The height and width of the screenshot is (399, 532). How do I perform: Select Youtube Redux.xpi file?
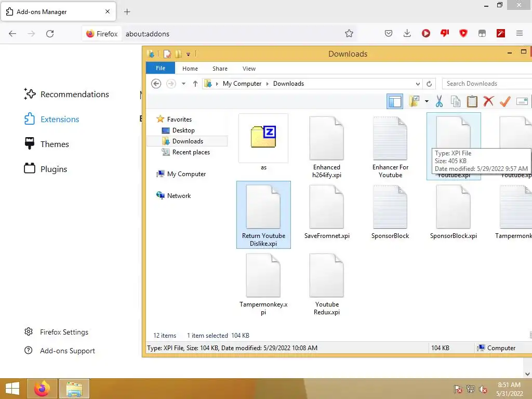(327, 284)
